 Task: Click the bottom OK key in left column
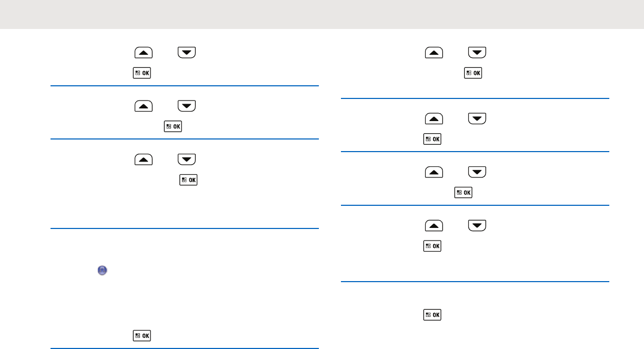[x=142, y=335]
